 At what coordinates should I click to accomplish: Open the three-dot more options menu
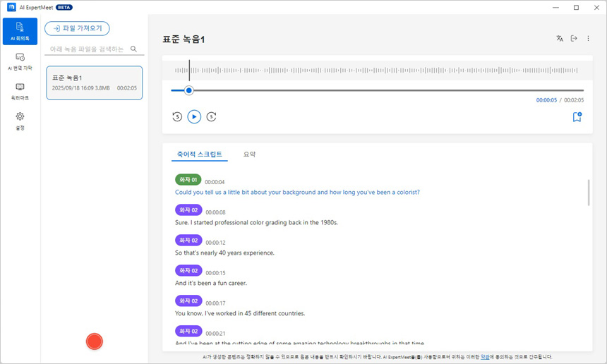coord(588,39)
